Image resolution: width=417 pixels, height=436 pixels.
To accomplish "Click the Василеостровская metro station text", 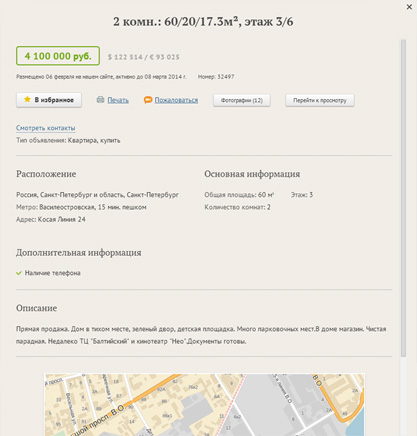I will (x=67, y=207).
